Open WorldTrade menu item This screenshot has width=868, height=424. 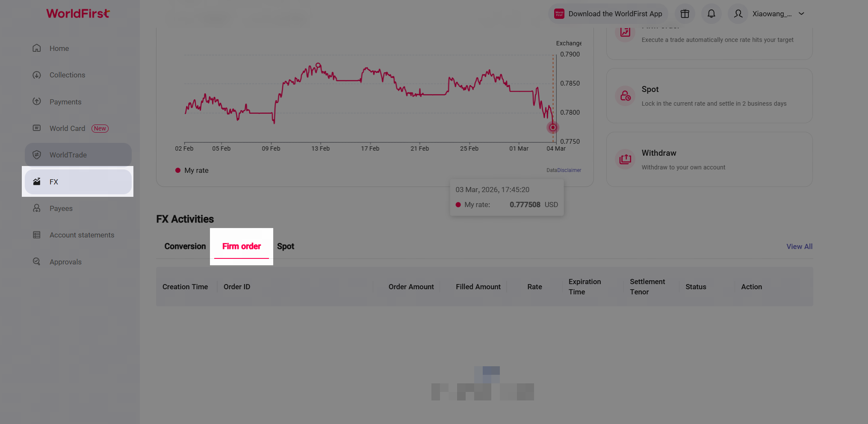(78, 155)
